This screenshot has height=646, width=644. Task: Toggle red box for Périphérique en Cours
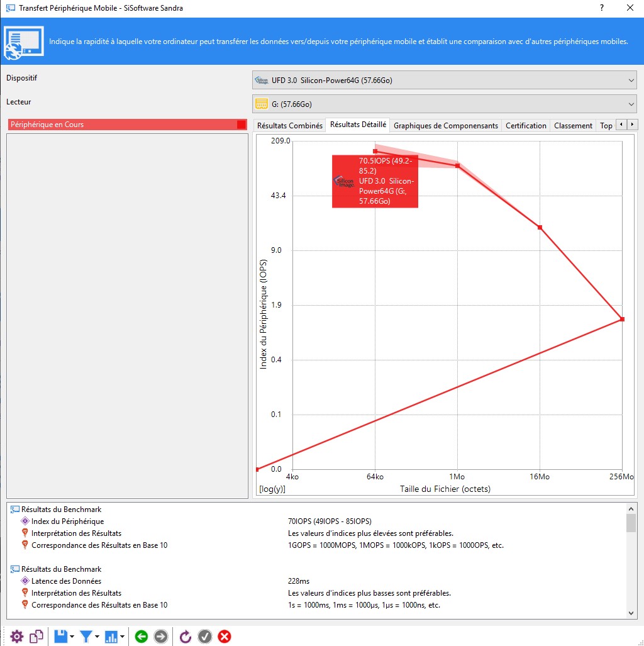[241, 125]
